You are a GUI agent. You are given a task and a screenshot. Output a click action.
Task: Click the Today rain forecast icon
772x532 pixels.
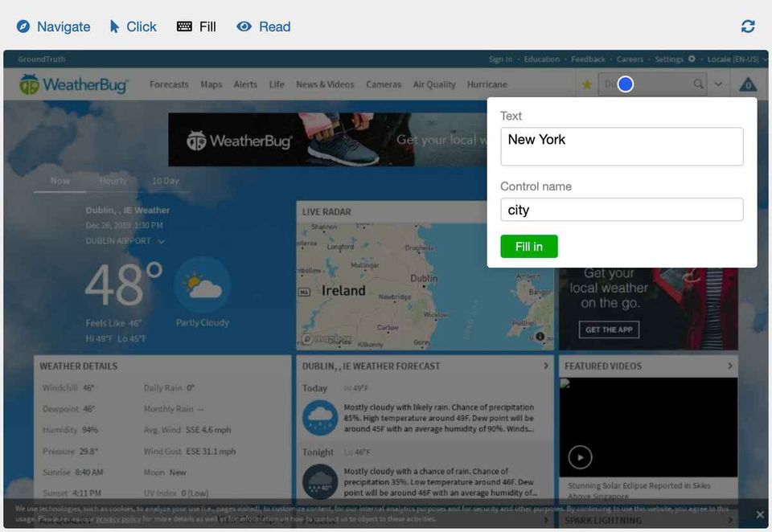click(320, 419)
